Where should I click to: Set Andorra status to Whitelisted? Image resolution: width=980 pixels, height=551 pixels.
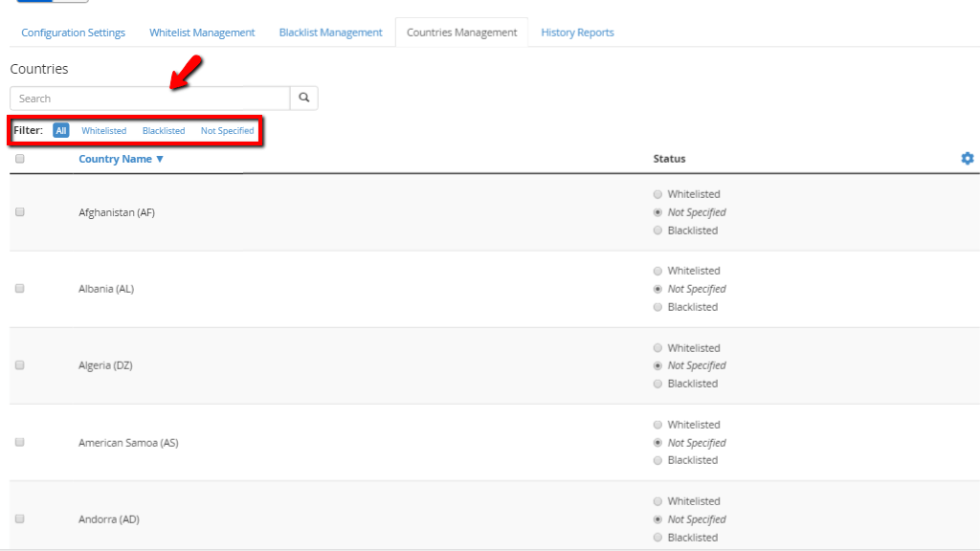pyautogui.click(x=657, y=501)
